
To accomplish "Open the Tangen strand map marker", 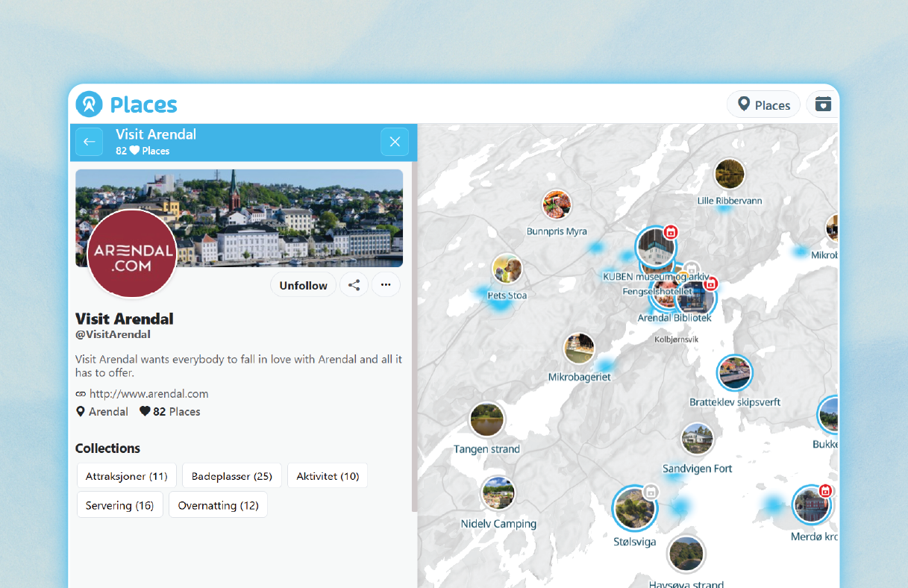I will [x=486, y=420].
